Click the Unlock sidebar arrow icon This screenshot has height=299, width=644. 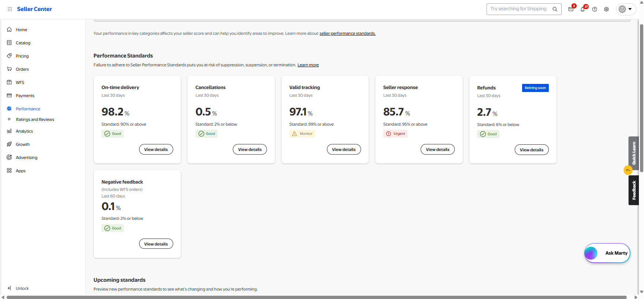click(x=9, y=288)
